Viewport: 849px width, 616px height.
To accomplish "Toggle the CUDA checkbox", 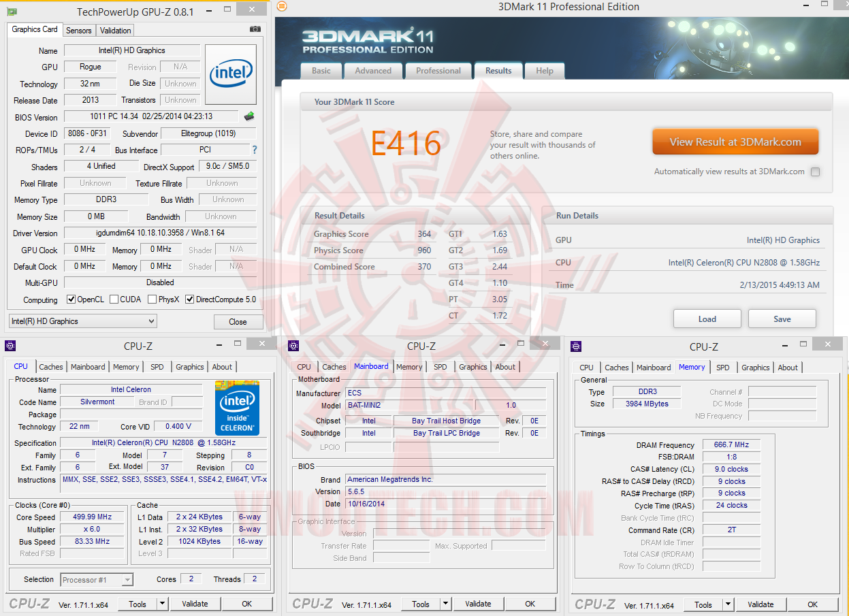I will pos(114,299).
